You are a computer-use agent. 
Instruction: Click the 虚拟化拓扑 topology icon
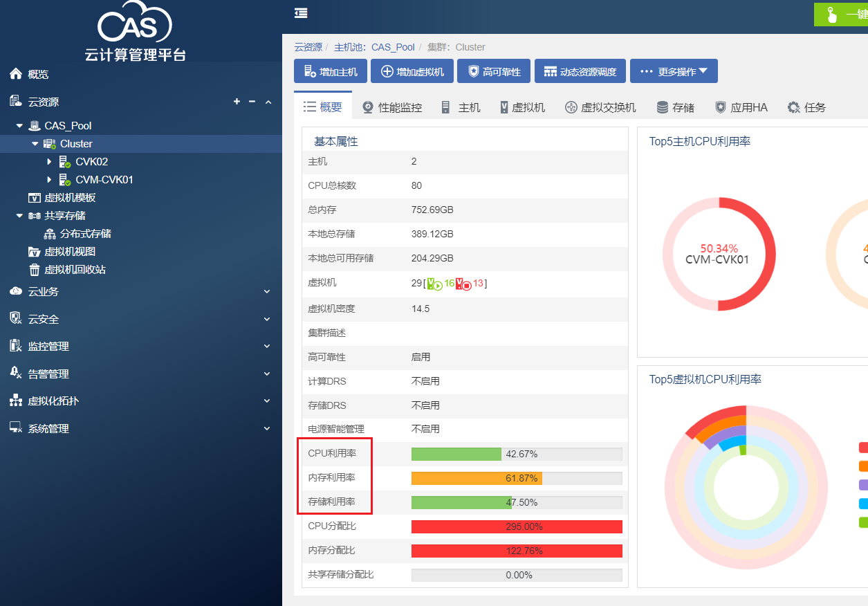pos(16,401)
